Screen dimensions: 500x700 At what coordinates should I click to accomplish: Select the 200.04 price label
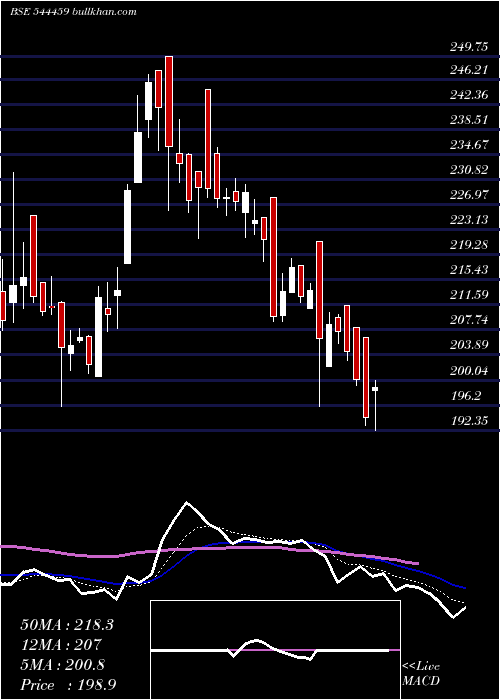click(x=469, y=371)
